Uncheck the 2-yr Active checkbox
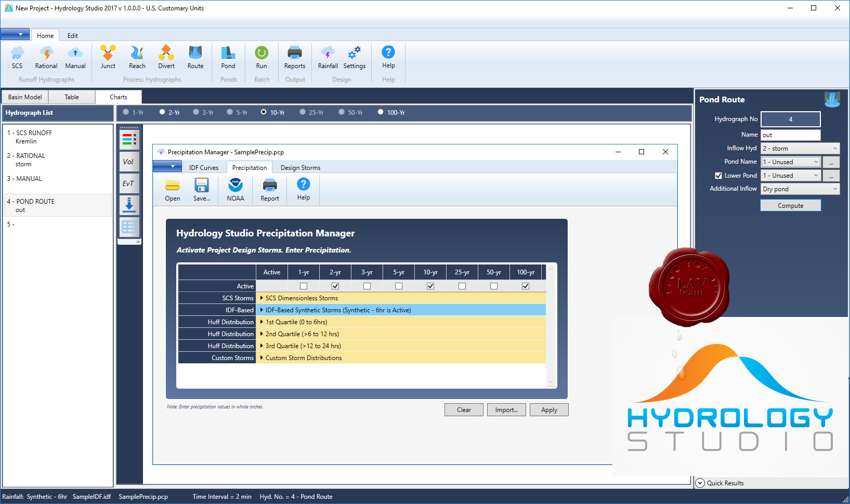This screenshot has width=850, height=504. pos(335,286)
